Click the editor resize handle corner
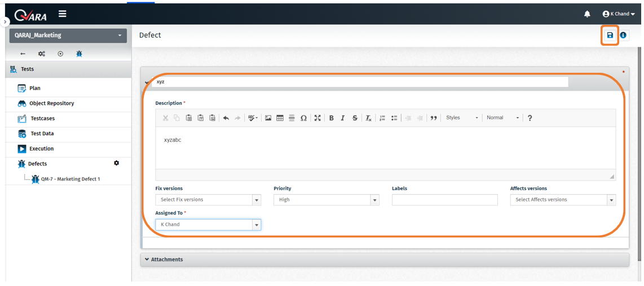The image size is (644, 286). pyautogui.click(x=612, y=177)
